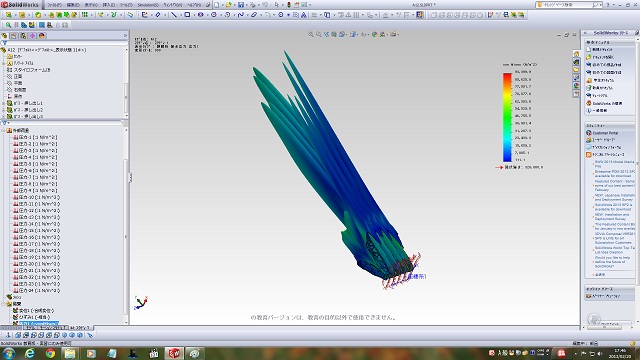Open dropdown arrow next to the Save icon
Image resolution: width=640 pixels, height=360 pixels.
247,5
